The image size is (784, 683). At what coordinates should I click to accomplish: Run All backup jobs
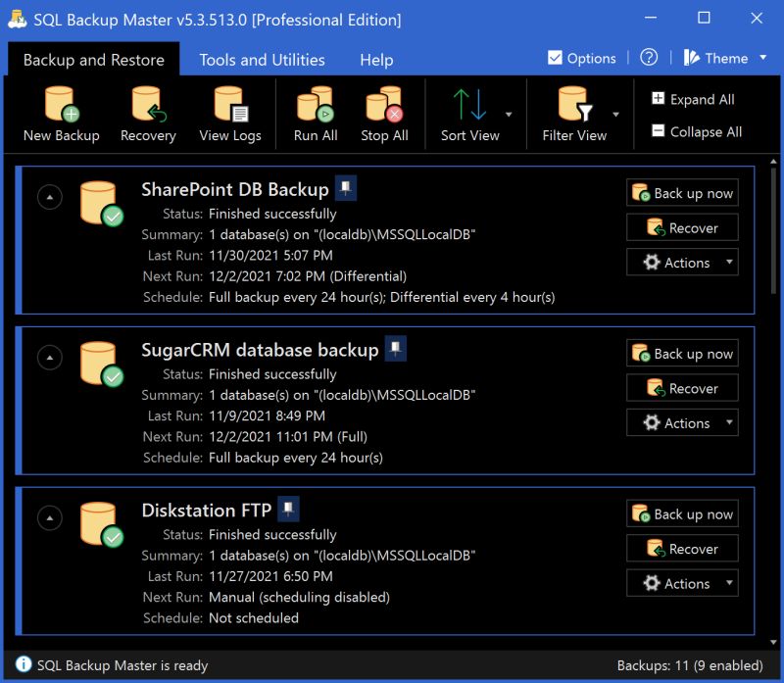tap(315, 113)
